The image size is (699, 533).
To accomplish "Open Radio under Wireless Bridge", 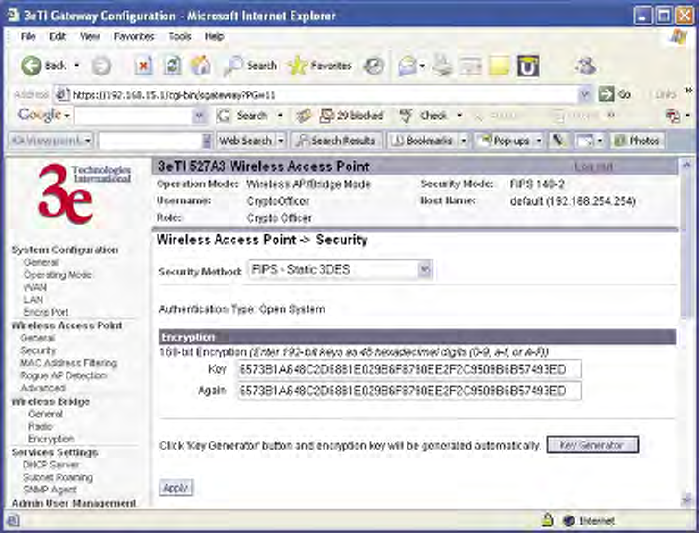I will point(41,426).
